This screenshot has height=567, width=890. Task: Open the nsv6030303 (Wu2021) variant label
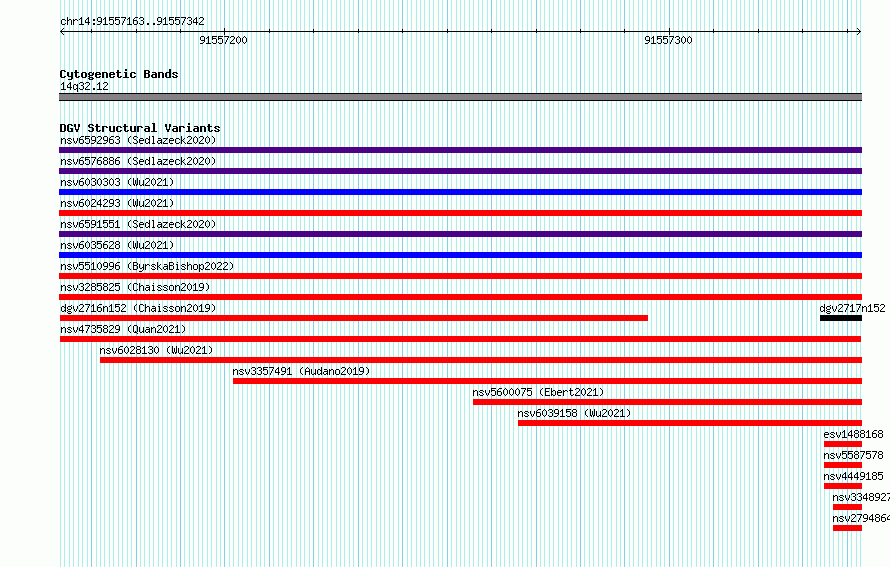(x=117, y=182)
